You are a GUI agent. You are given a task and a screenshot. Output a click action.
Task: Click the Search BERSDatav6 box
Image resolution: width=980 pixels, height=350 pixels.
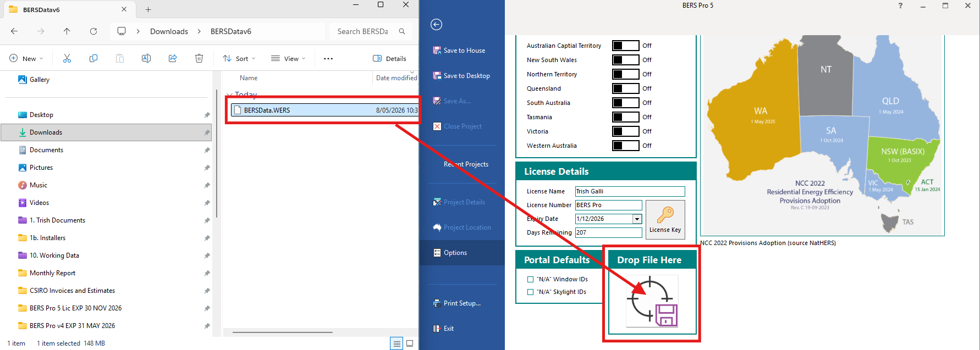(371, 31)
